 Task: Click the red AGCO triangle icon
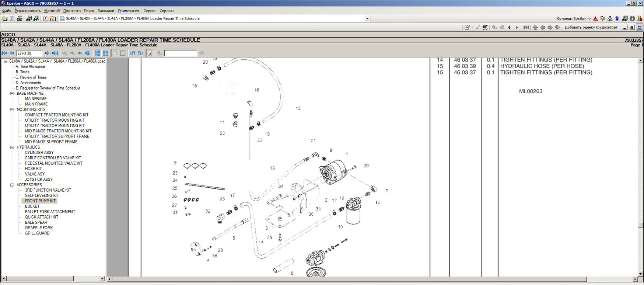595,18
